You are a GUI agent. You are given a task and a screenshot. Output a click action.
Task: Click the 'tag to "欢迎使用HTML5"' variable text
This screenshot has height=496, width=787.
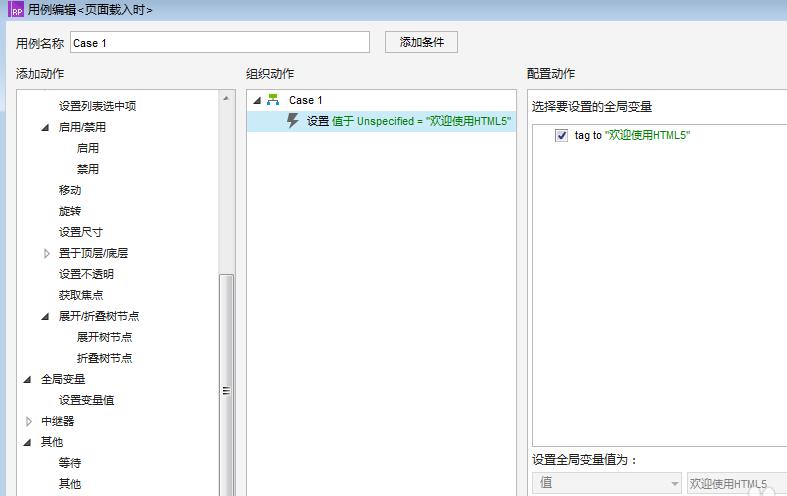[632, 136]
